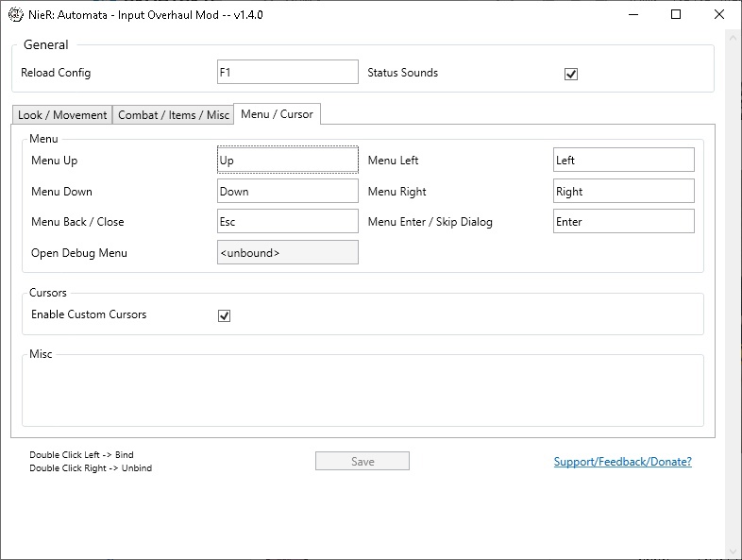Click the Enable Custom Cursors label
Image resolution: width=742 pixels, height=560 pixels.
89,314
